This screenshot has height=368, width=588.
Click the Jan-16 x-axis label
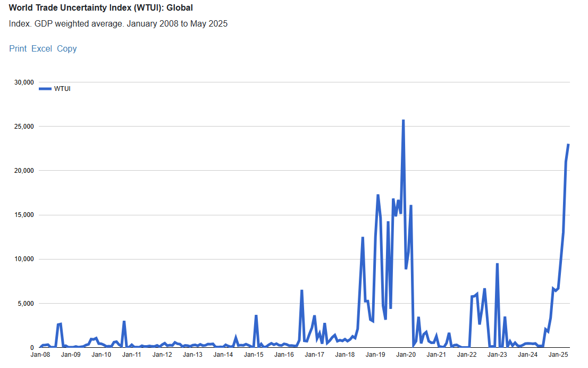(284, 355)
